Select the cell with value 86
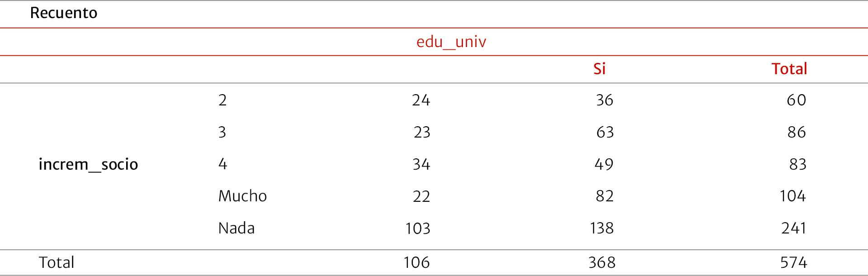Image resolution: width=868 pixels, height=276 pixels. point(796,132)
